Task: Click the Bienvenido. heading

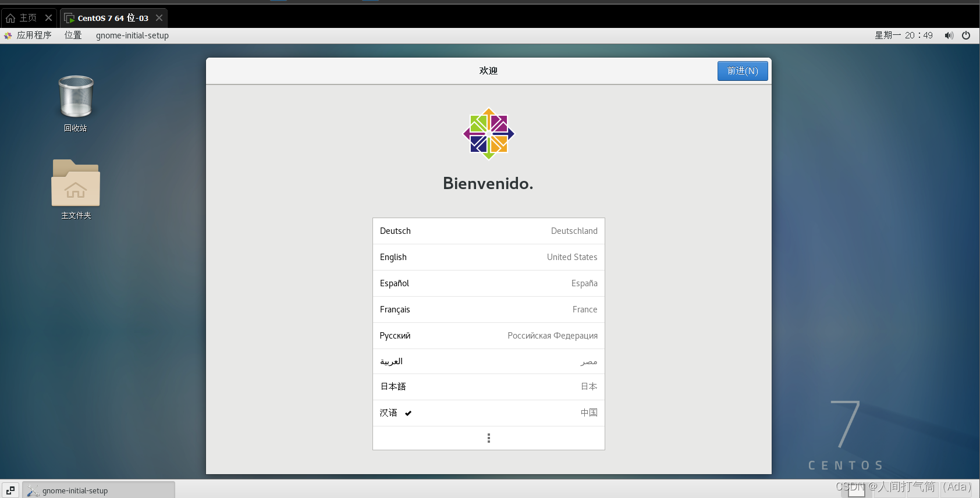Action: (488, 183)
